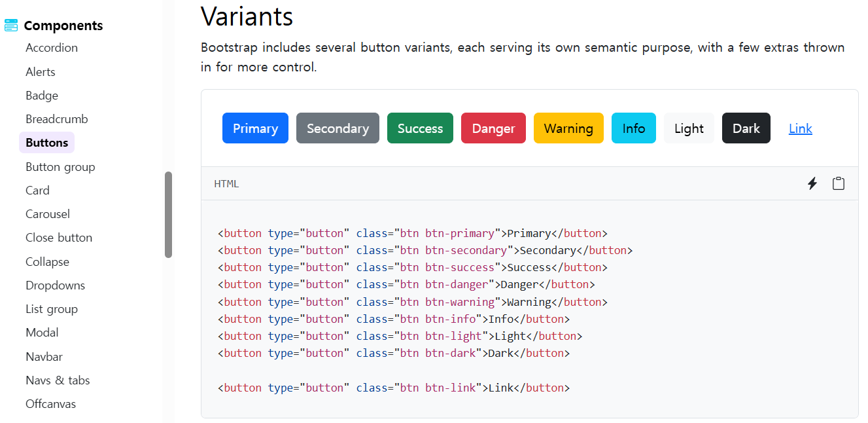Click the cyan Info button
Image resolution: width=868 pixels, height=423 pixels.
coord(634,128)
